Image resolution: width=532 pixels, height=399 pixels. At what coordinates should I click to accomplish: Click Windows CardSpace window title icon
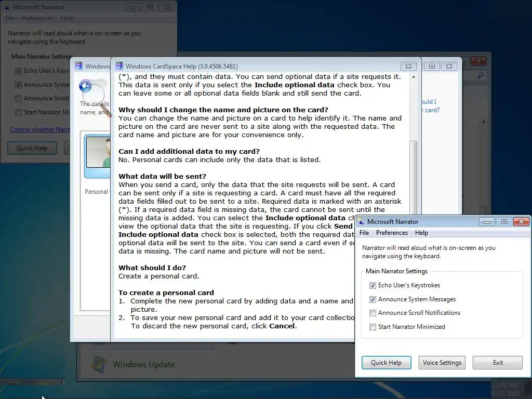[x=79, y=66]
